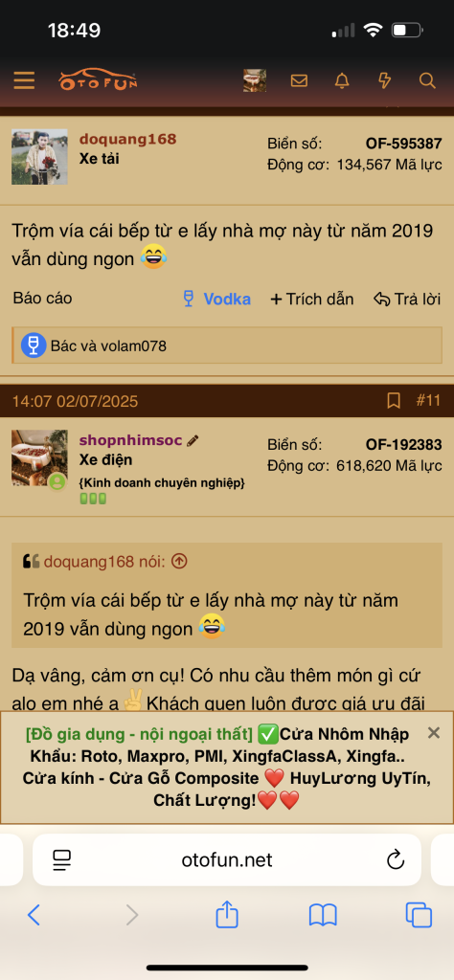Screen dimensions: 454x980
Task: Open the doquang168 username profile link
Action: 127,139
